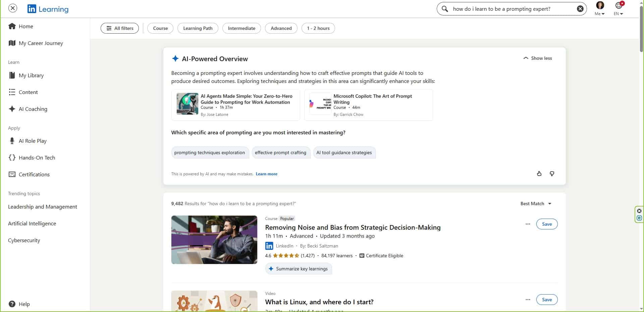Click the Learn more link

tap(266, 174)
